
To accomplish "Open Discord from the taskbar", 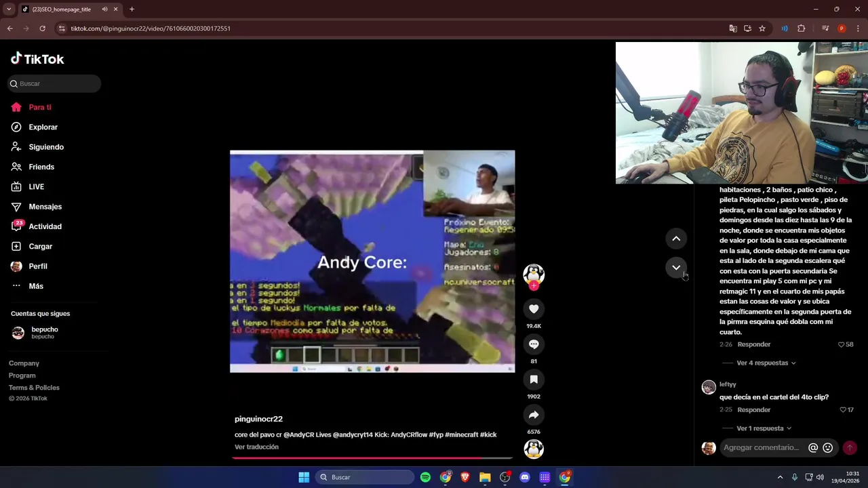I will point(524,477).
